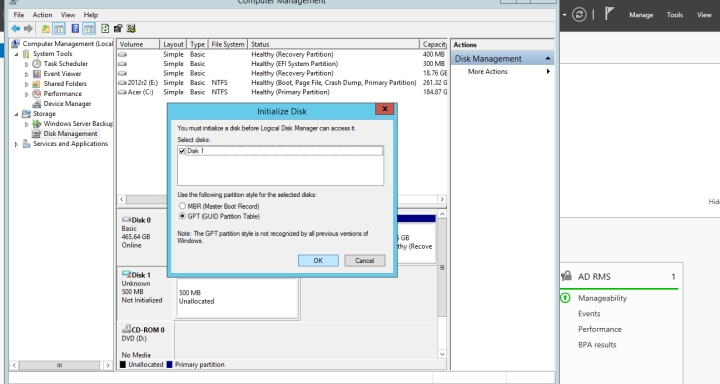This screenshot has width=720, height=384.
Task: Click the blue Help toolbar icon
Action: click(x=75, y=29)
